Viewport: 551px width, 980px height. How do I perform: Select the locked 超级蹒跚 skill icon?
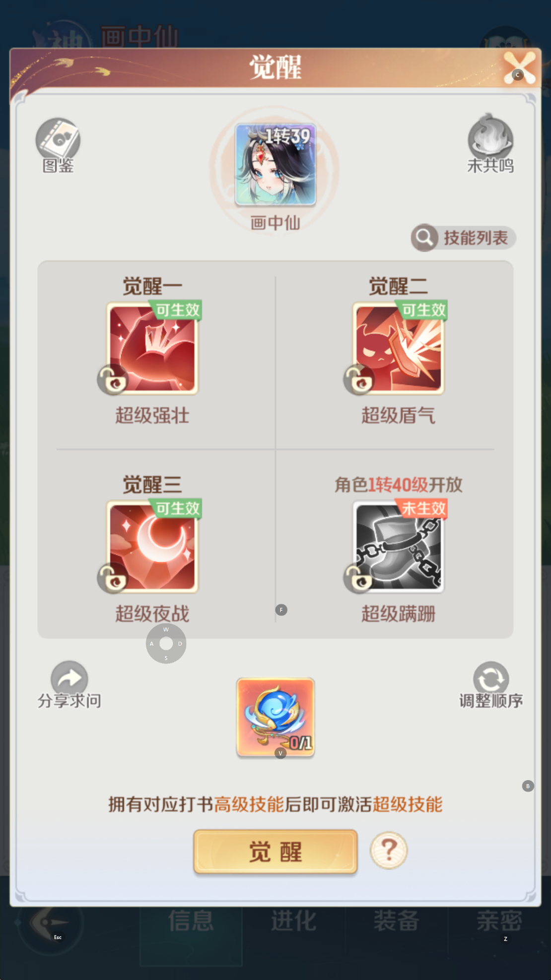(x=399, y=547)
